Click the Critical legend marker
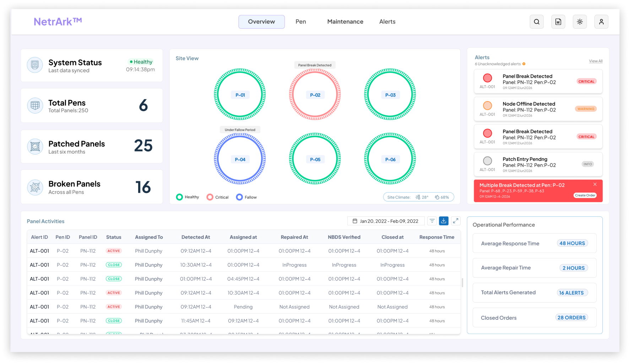The image size is (630, 364). click(x=210, y=197)
